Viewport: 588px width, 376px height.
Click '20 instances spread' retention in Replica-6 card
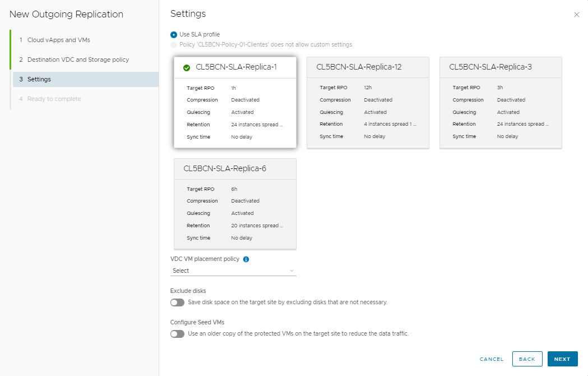(257, 226)
